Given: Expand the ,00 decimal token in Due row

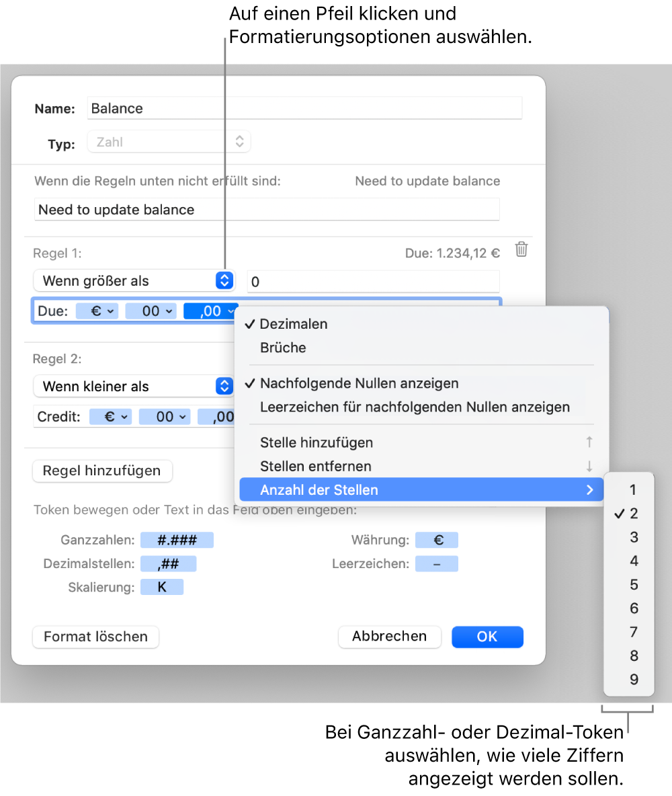Looking at the screenshot, I should 210,311.
